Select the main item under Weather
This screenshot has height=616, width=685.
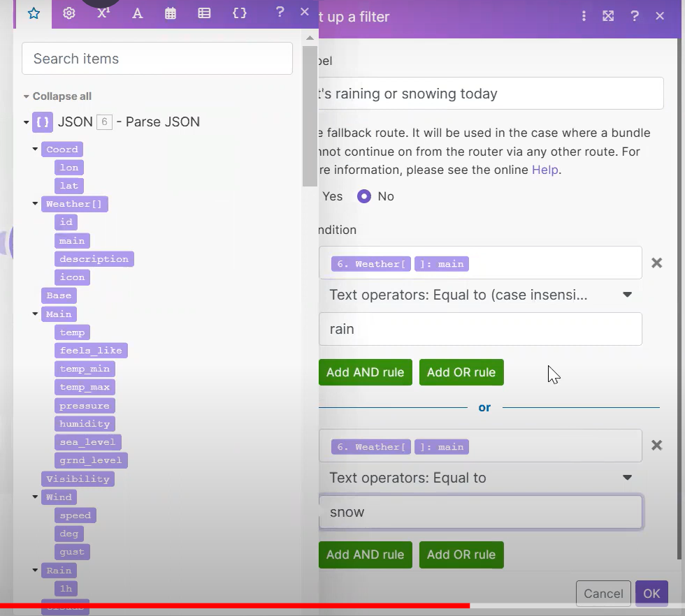point(72,240)
